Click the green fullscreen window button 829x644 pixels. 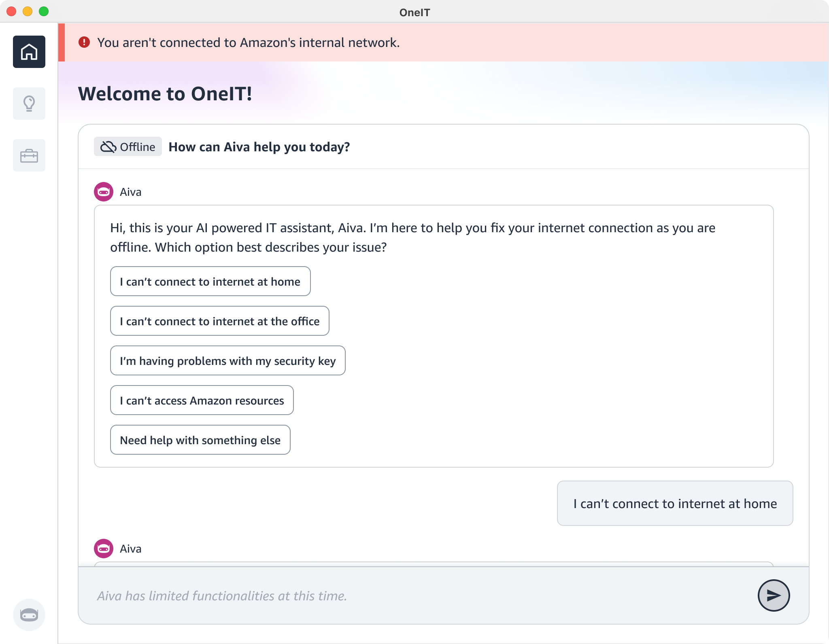(x=44, y=11)
